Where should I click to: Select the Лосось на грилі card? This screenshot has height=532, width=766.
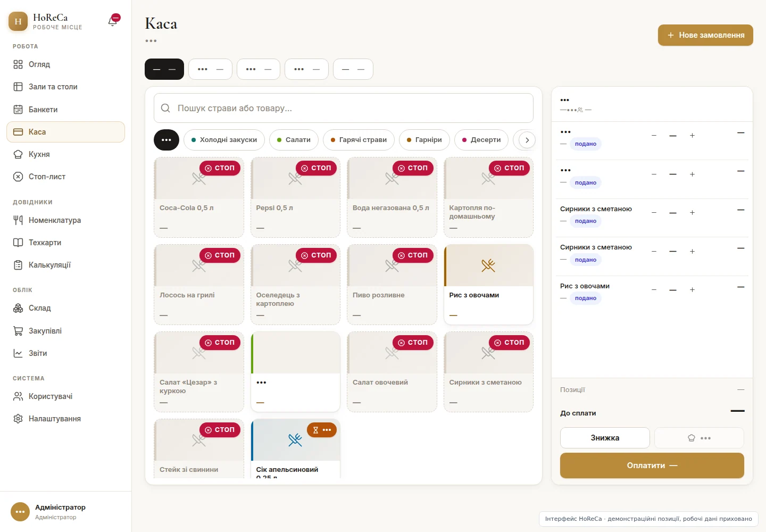(199, 284)
